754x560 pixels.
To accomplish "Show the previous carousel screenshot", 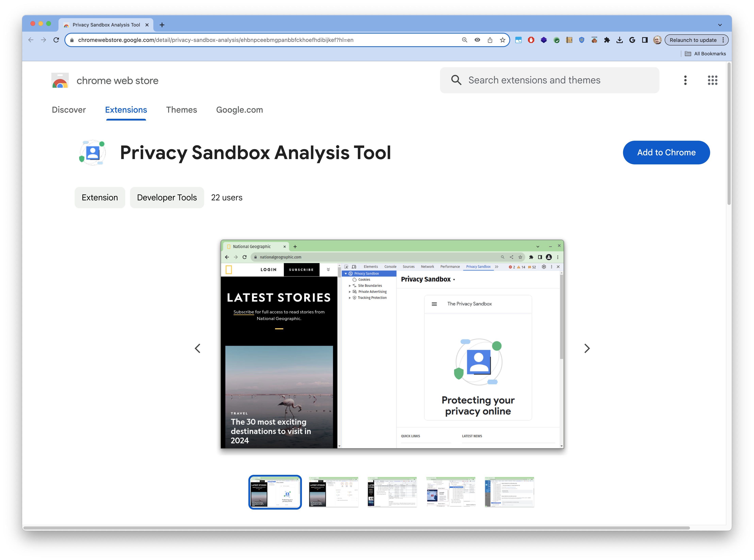I will tap(198, 349).
